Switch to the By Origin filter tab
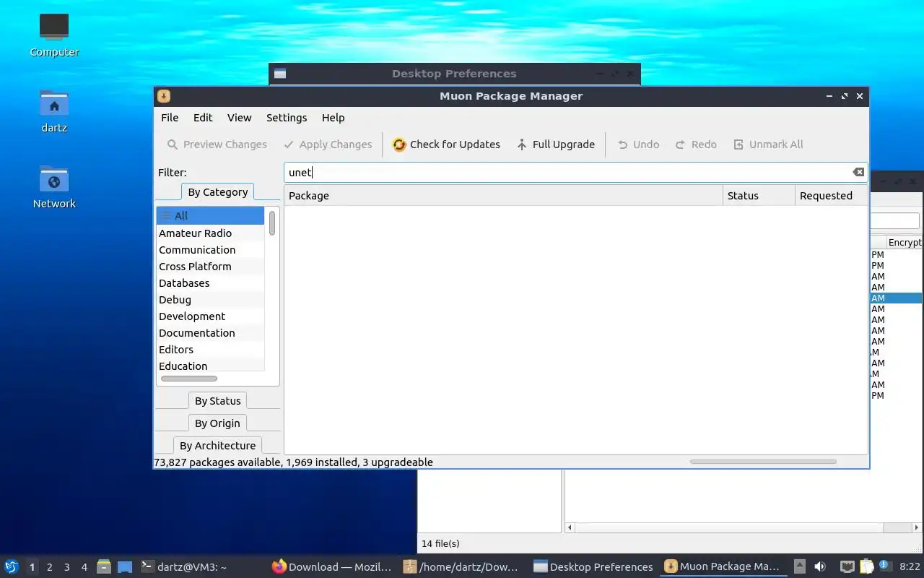This screenshot has height=578, width=924. (217, 423)
